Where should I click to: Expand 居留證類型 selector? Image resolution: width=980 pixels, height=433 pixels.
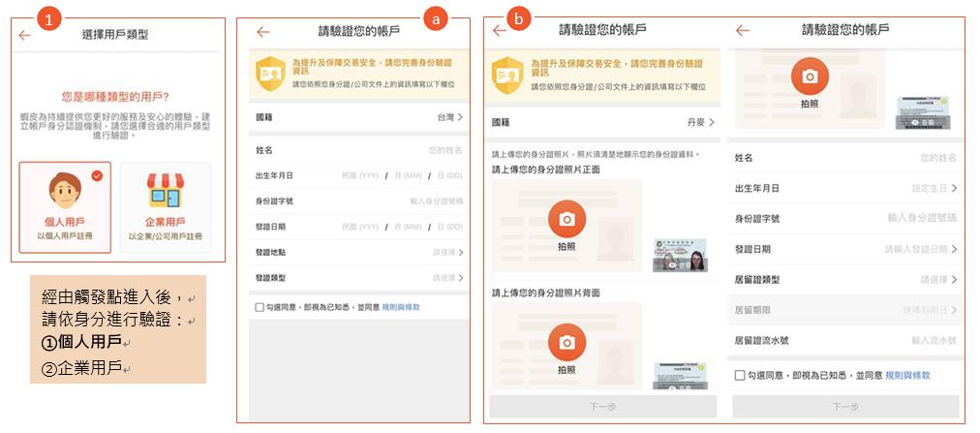point(845,280)
